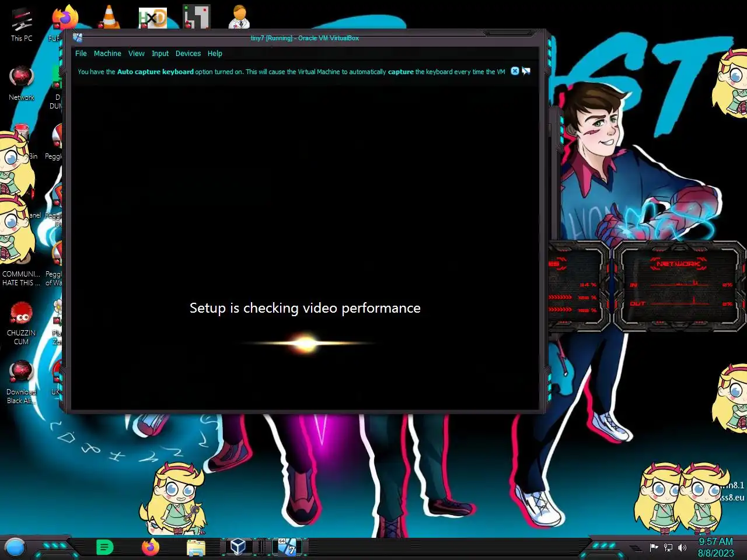
Task: Click 'Setup is checking video performance' text
Action: point(305,308)
